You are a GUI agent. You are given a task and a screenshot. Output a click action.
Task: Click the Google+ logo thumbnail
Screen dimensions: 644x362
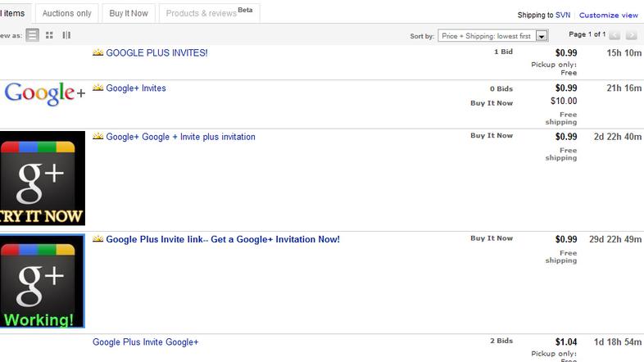coord(43,94)
